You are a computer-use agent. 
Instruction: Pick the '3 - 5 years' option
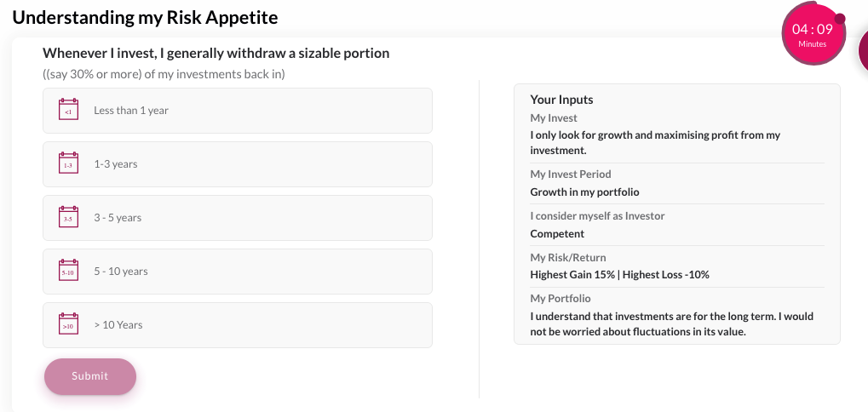118,218
